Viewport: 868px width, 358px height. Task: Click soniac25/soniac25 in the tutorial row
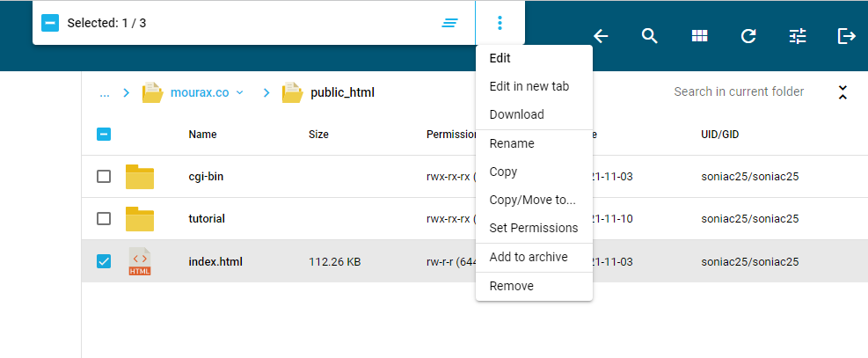(749, 219)
